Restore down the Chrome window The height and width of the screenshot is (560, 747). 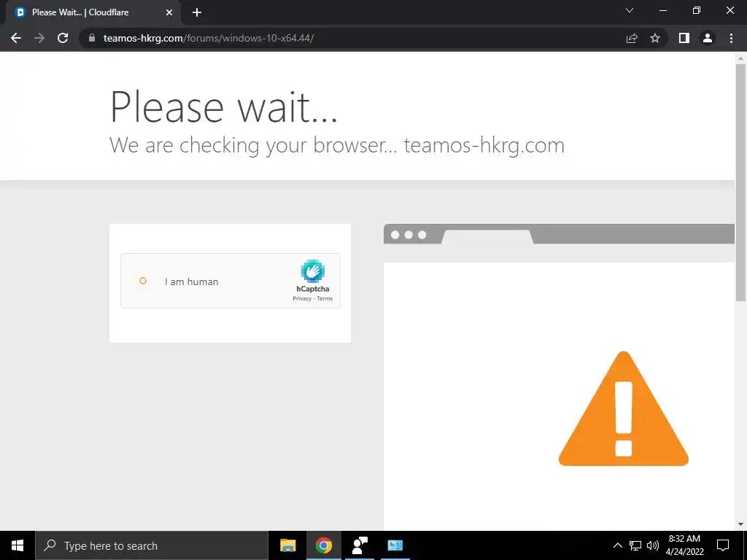tap(697, 10)
